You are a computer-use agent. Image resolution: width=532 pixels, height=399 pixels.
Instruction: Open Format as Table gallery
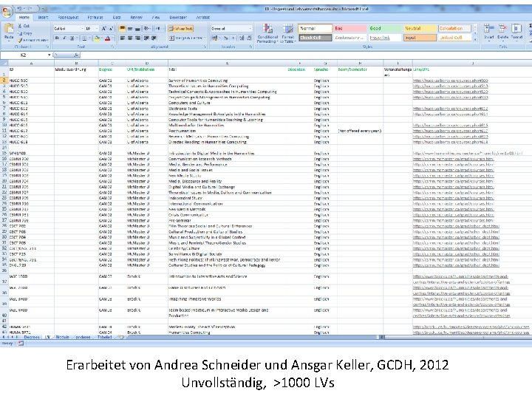pos(287,33)
